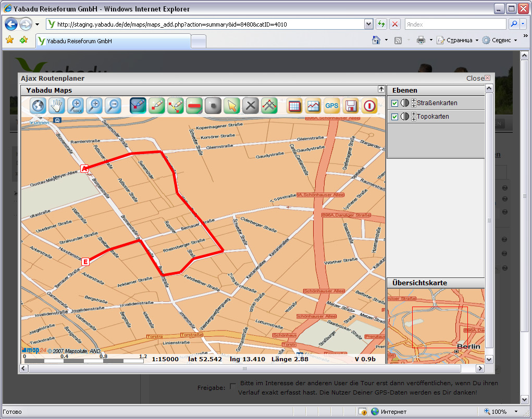Viewport: 532px width, 419px height.
Task: Select the green add-point pencil tool
Action: pos(157,106)
